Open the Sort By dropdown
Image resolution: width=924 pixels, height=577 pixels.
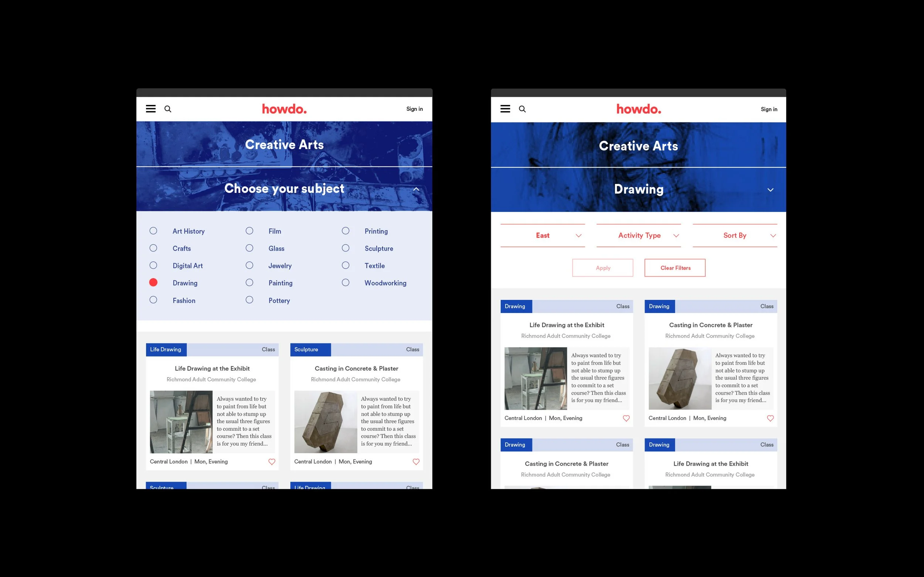click(735, 235)
